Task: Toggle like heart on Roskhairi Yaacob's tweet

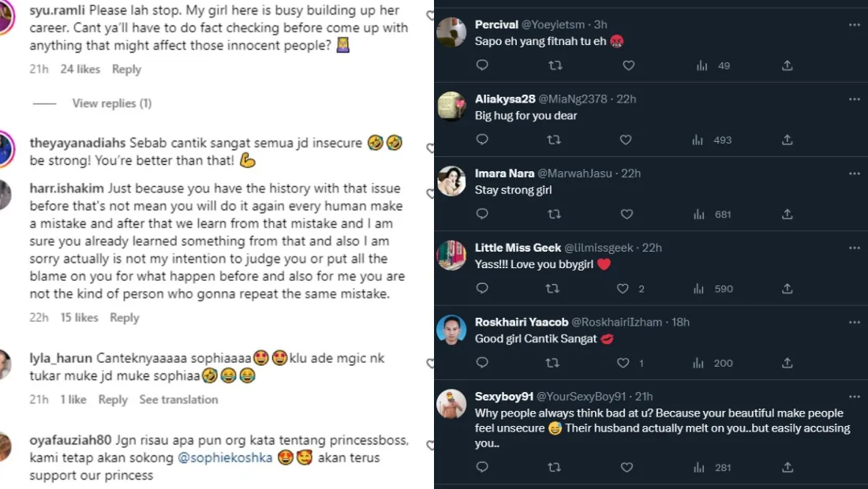Action: (x=623, y=363)
